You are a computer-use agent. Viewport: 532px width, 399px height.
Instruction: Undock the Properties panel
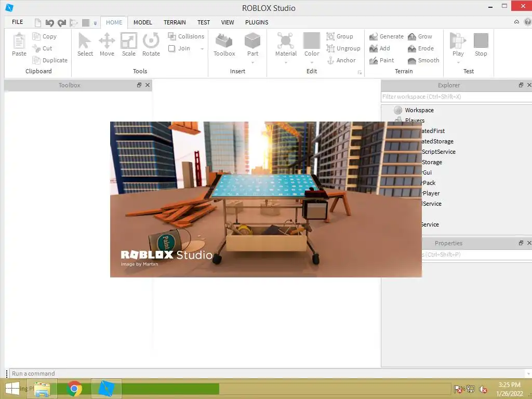pos(521,243)
